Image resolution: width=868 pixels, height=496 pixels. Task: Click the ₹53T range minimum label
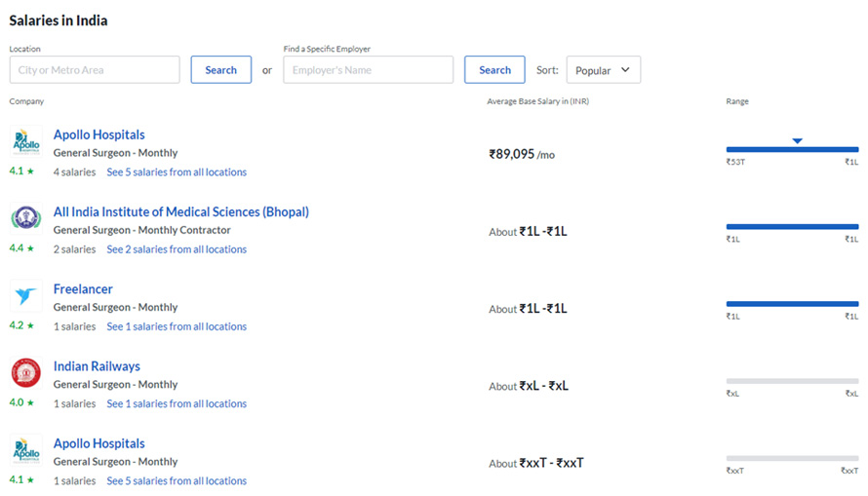[735, 162]
